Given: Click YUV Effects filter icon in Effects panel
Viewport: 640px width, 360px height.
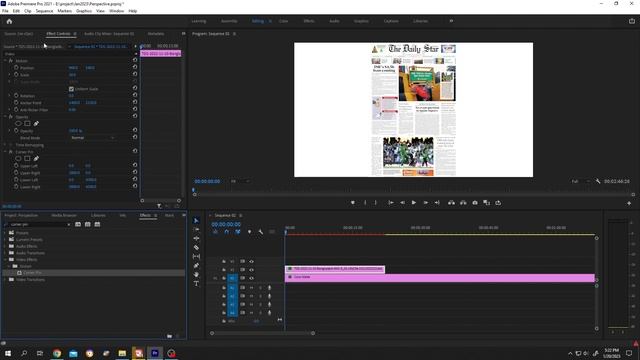Looking at the screenshot, I should pos(97,224).
